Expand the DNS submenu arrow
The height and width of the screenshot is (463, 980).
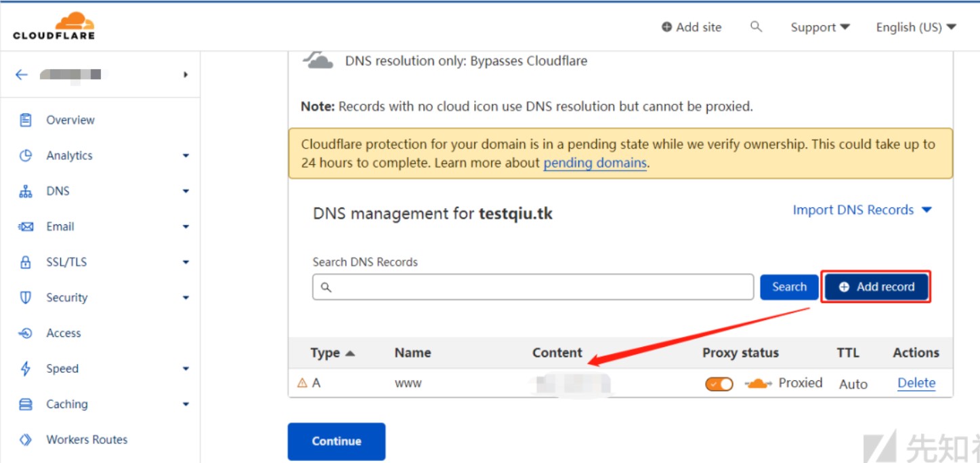click(186, 191)
